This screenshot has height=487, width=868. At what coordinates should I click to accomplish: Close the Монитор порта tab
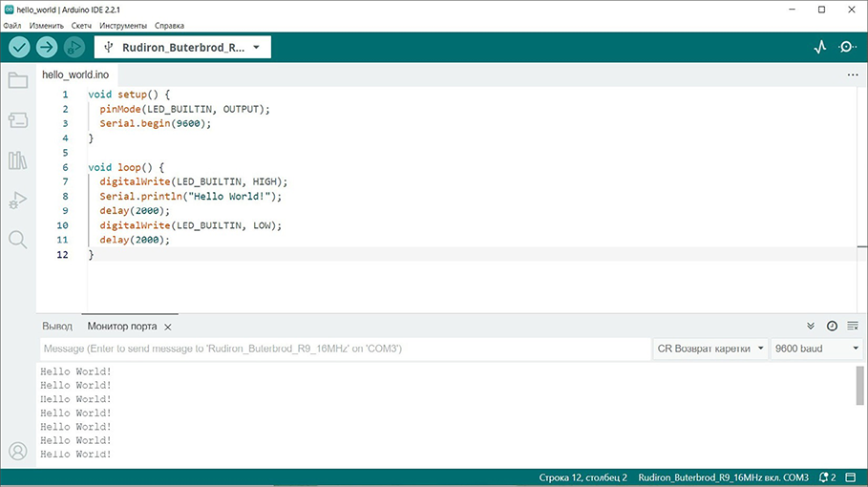(x=168, y=328)
